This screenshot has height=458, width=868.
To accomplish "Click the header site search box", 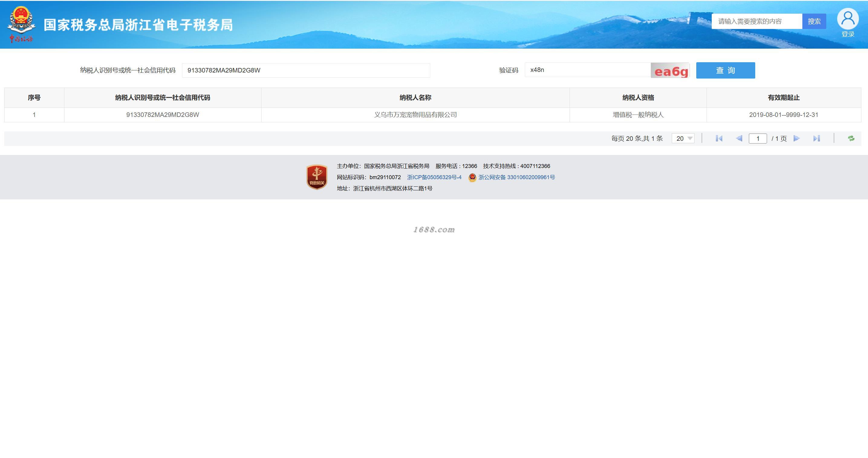I will [x=756, y=21].
